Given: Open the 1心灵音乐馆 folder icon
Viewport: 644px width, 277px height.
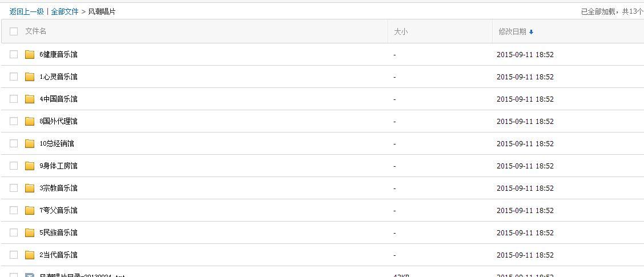Looking at the screenshot, I should click(30, 77).
